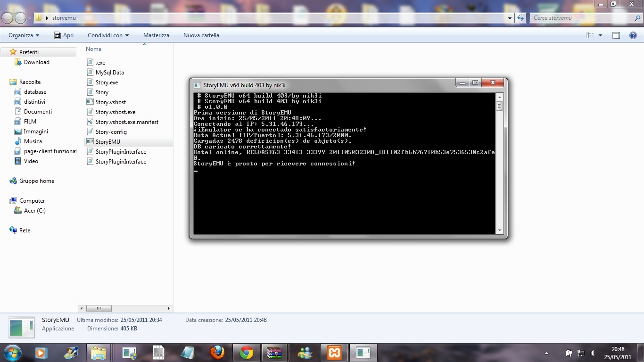This screenshot has width=644, height=362.
Task: Open the Windows Start button
Action: click(12, 353)
